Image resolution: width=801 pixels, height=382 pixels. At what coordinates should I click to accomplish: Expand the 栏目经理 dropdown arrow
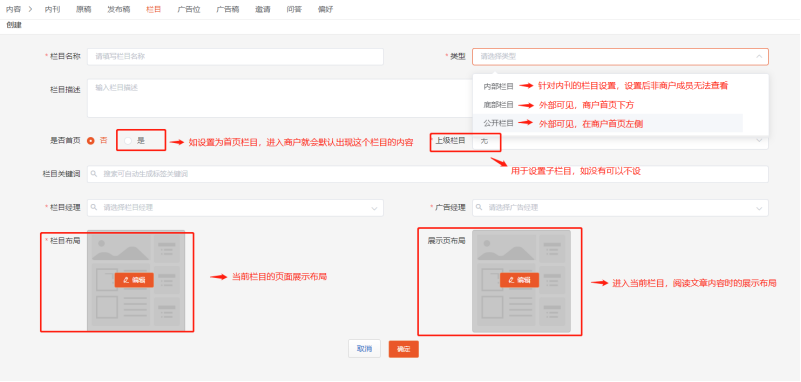pos(374,208)
